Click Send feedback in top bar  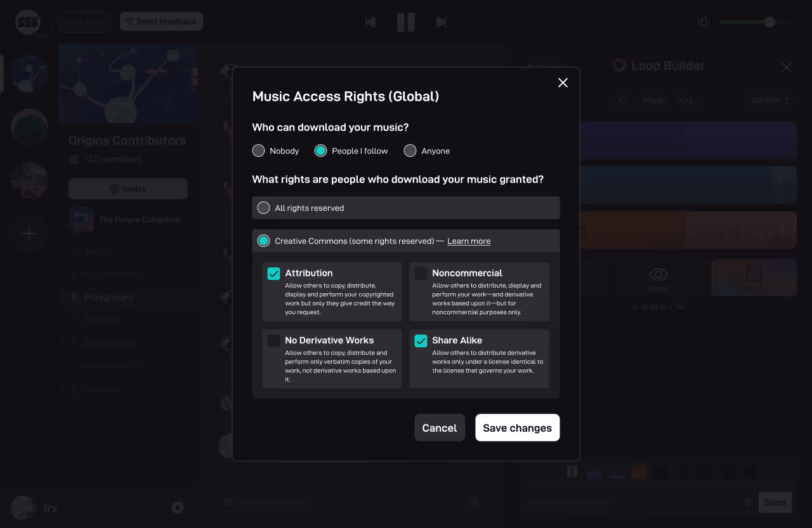161,22
